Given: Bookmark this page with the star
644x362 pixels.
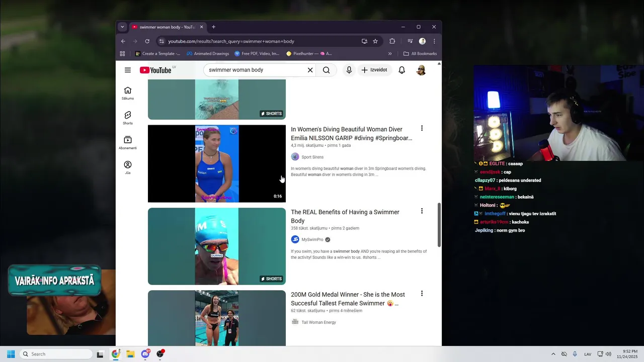Looking at the screenshot, I should tap(375, 41).
